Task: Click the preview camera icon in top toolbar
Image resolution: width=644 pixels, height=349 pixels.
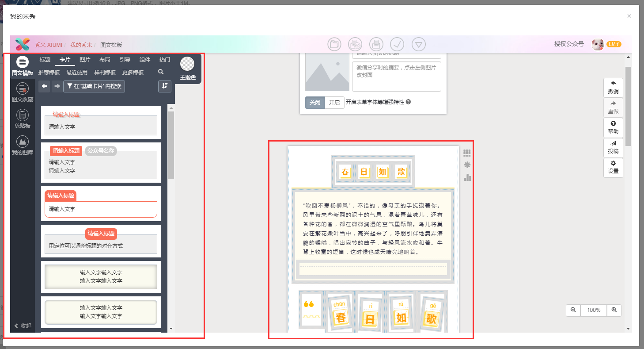Action: pos(355,44)
